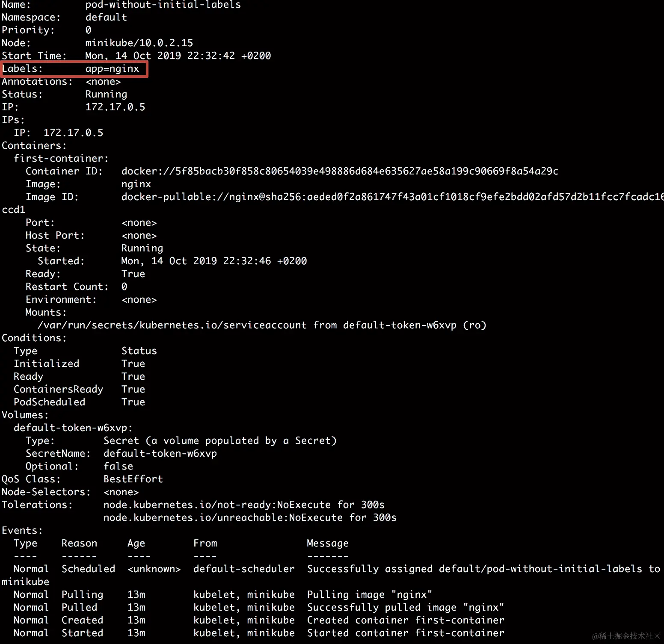664x644 pixels.
Task: Select the QoS Class BestEffort value
Action: tap(133, 479)
